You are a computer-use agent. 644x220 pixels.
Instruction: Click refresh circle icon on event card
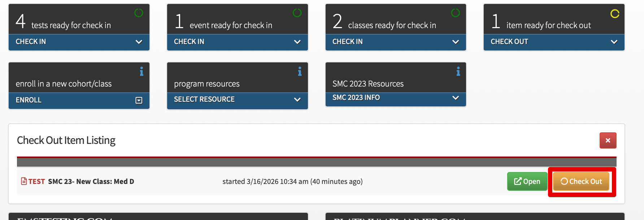[x=297, y=13]
